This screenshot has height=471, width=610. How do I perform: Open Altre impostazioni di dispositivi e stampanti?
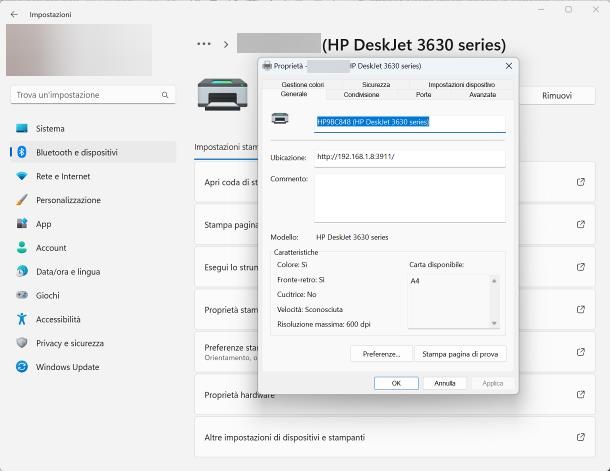(394, 437)
